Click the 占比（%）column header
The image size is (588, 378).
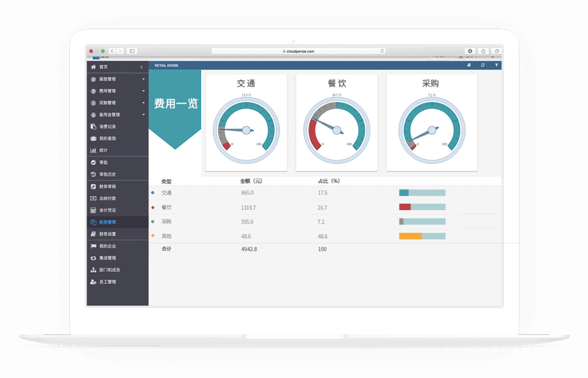(x=329, y=181)
